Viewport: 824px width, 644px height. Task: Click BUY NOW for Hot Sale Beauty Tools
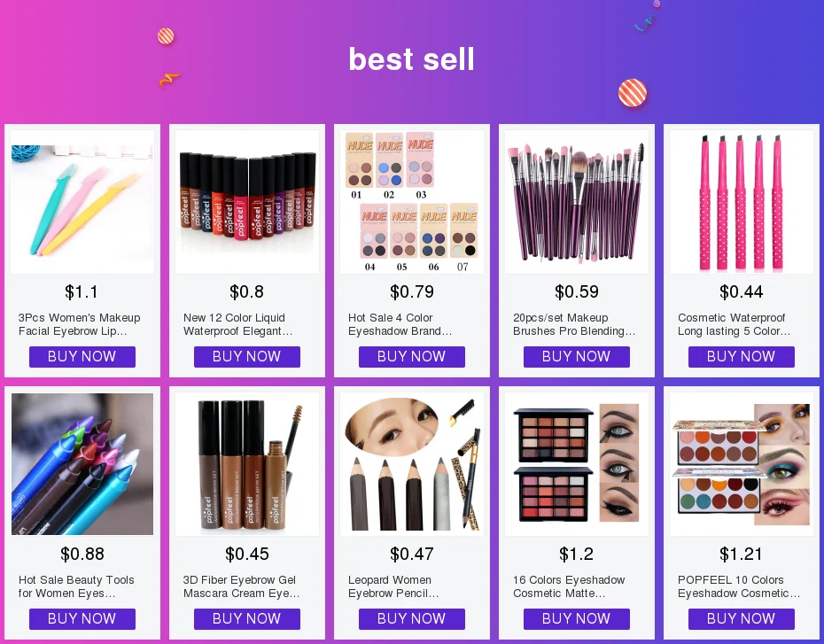pos(82,619)
